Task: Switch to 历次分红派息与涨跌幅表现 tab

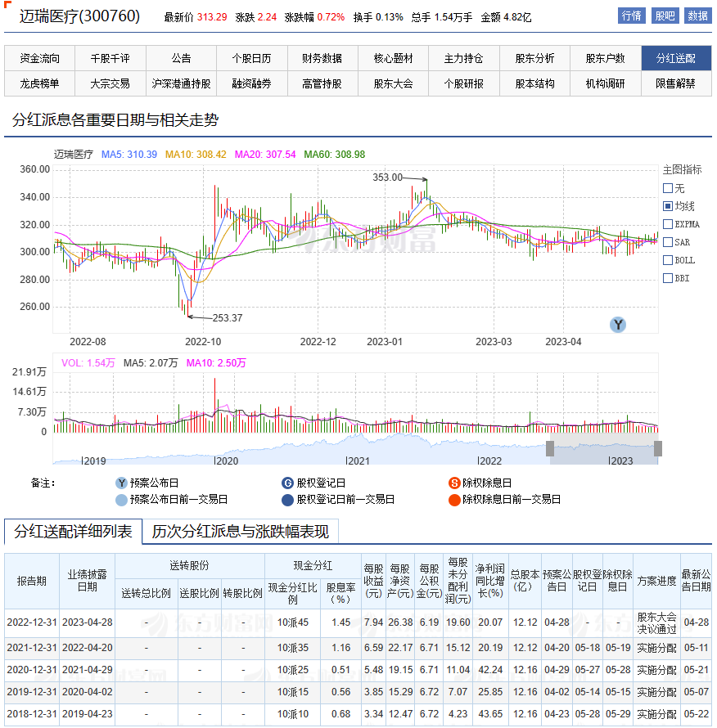Action: coord(240,532)
